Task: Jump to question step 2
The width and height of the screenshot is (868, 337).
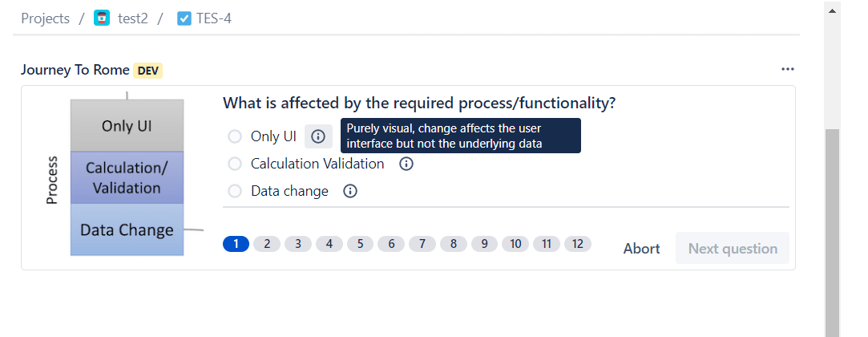Action: click(267, 244)
